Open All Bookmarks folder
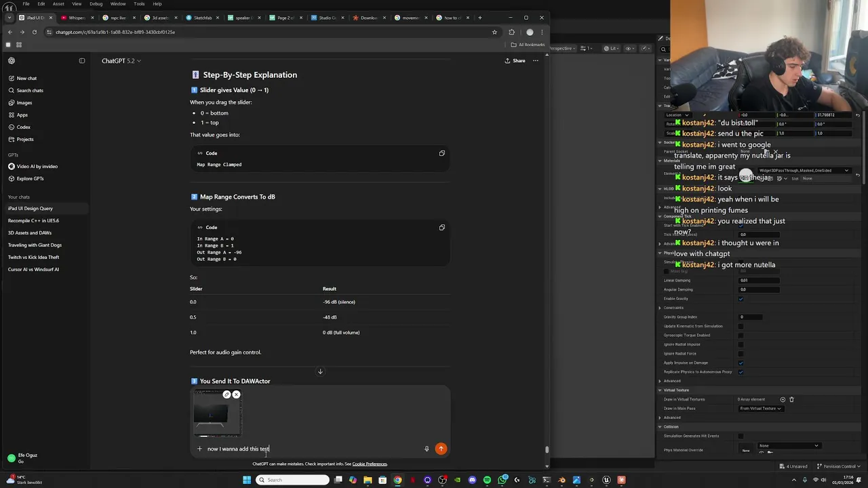868x488 pixels. [528, 45]
